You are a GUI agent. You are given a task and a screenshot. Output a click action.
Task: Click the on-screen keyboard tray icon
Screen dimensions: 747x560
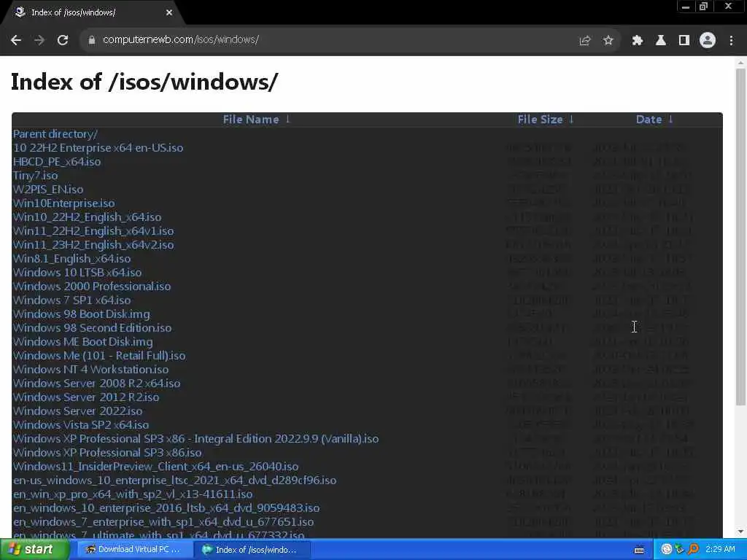639,550
